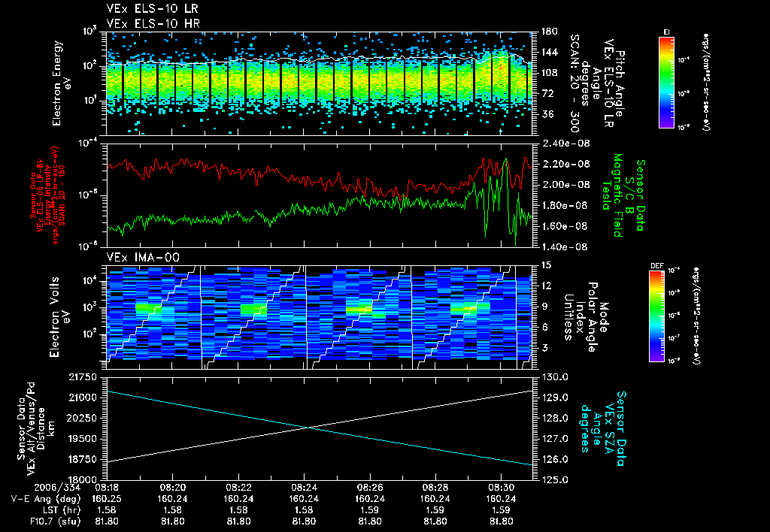
Task: Click the "V-E Ang (deg)" row label
Action: click(x=45, y=499)
